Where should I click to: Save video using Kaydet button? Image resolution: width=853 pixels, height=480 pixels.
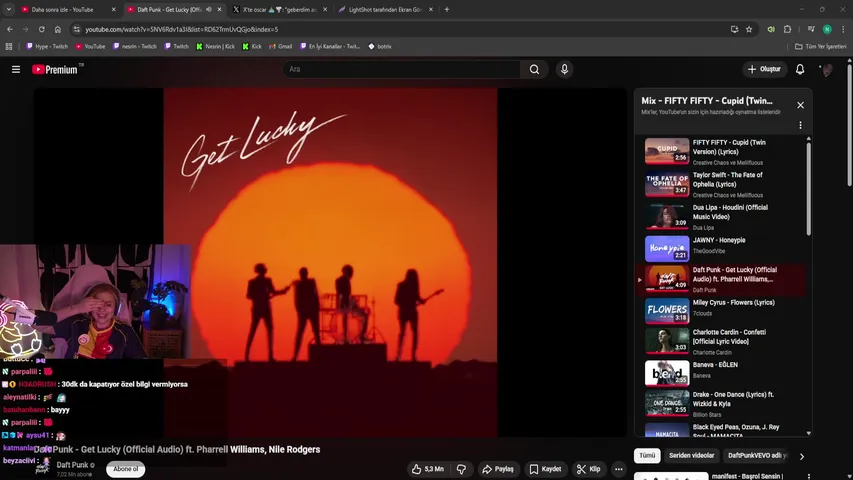point(545,469)
